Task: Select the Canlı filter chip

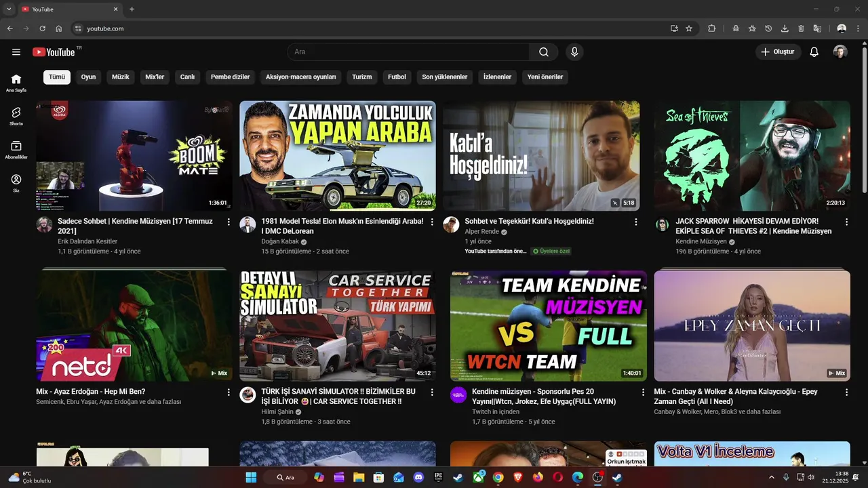Action: click(187, 77)
